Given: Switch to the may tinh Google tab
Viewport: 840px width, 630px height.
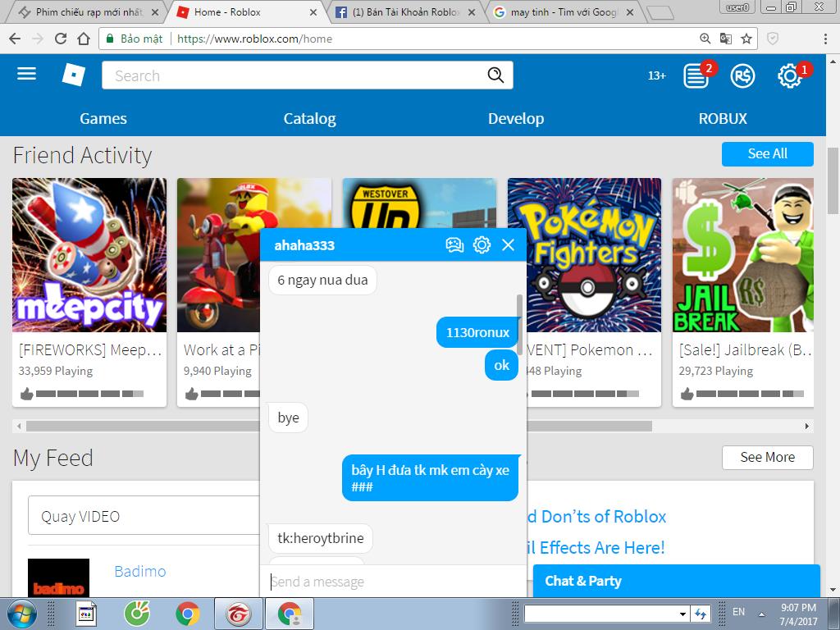Looking at the screenshot, I should tap(564, 11).
